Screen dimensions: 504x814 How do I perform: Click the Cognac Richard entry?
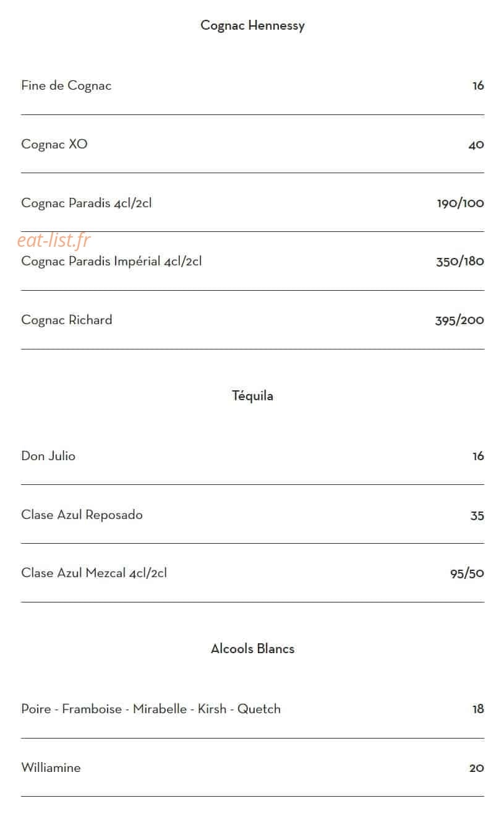click(x=67, y=320)
